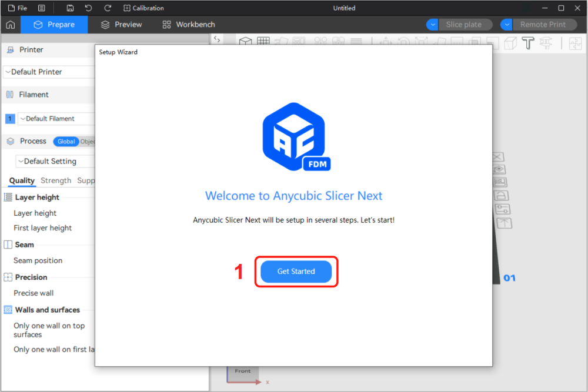Click the Redo arrow icon
This screenshot has width=588, height=392.
click(x=108, y=8)
